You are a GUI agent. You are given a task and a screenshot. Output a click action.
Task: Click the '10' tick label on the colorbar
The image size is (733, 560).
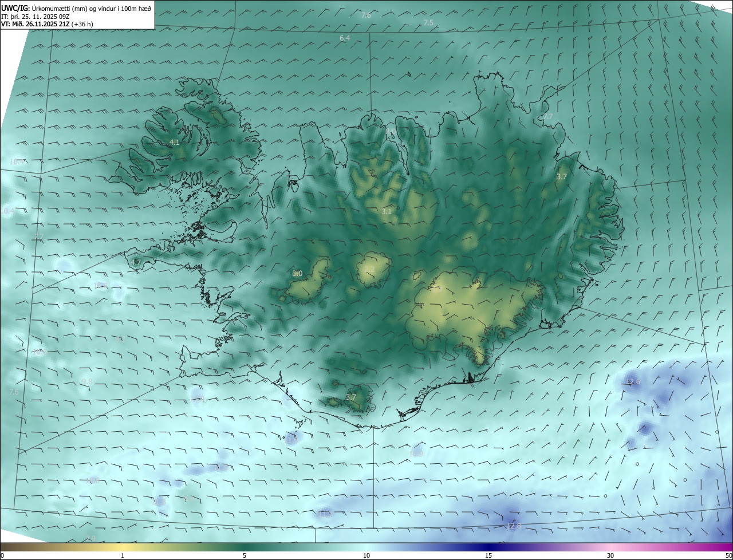(x=366, y=555)
